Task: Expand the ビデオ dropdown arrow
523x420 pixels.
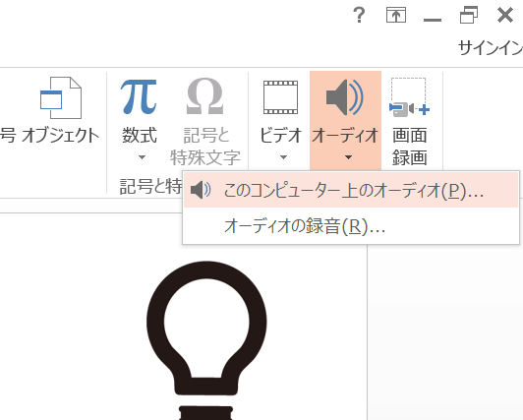Action: click(x=283, y=157)
